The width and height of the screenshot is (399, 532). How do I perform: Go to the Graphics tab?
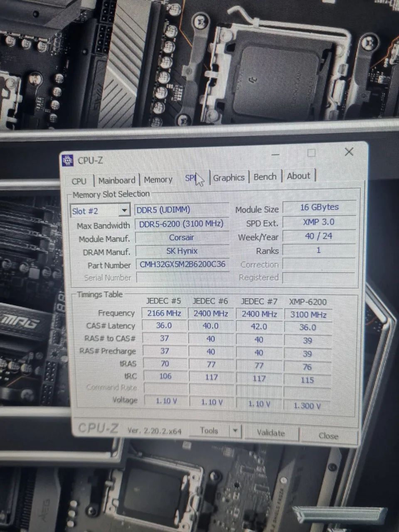click(229, 177)
